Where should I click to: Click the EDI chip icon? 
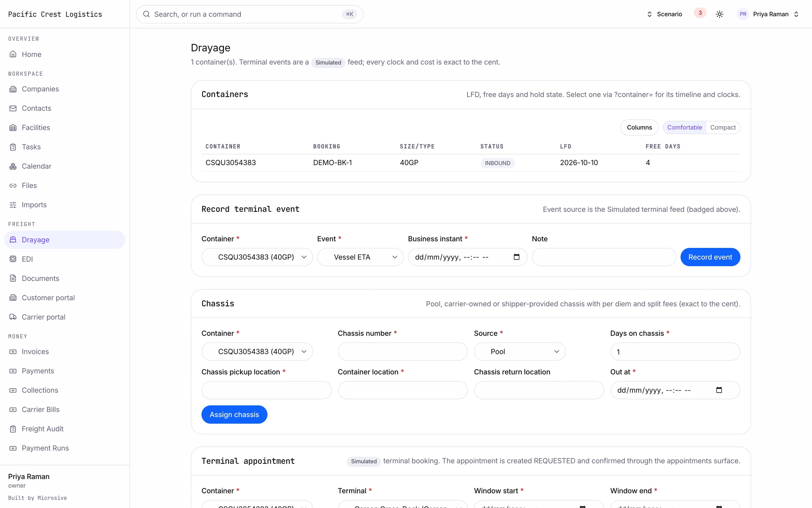tap(13, 259)
